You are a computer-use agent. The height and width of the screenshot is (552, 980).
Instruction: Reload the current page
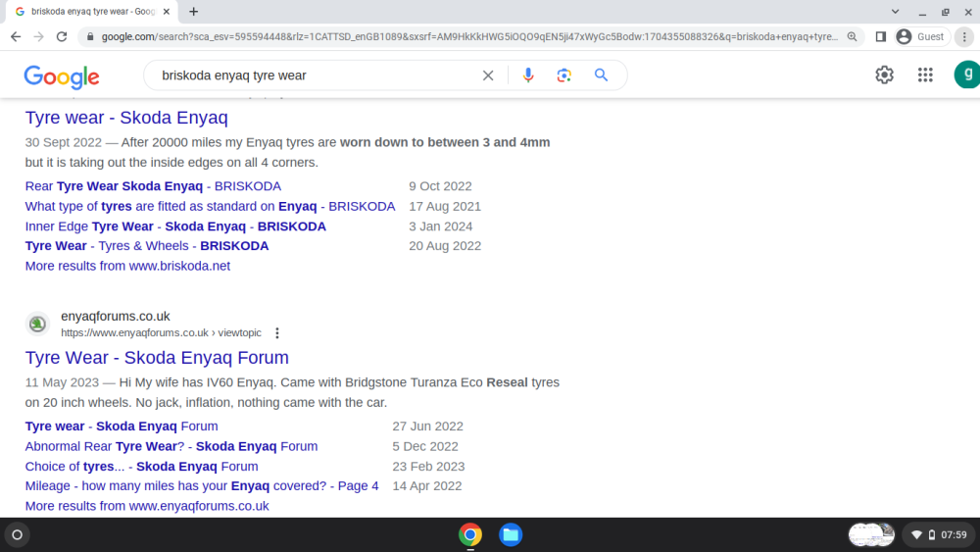[62, 37]
